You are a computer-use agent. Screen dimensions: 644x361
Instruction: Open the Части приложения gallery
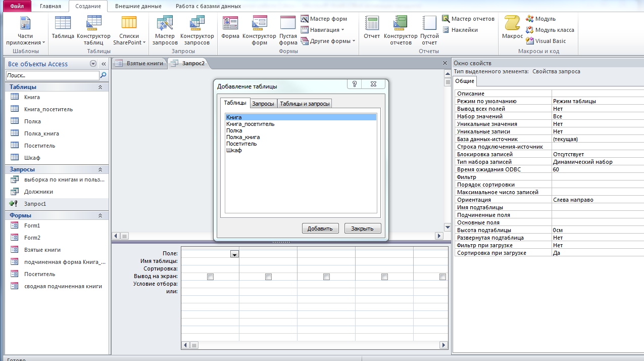pyautogui.click(x=25, y=30)
